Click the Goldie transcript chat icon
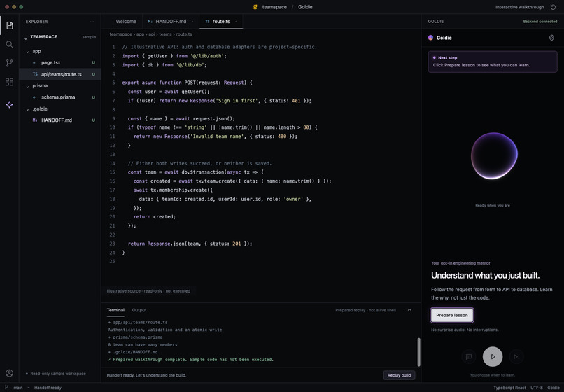 469,357
